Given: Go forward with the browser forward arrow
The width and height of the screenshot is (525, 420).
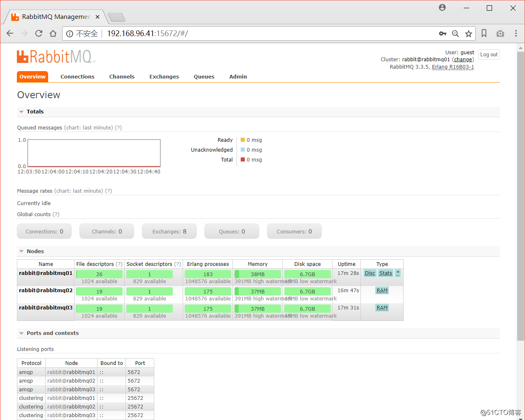Looking at the screenshot, I should tap(24, 33).
